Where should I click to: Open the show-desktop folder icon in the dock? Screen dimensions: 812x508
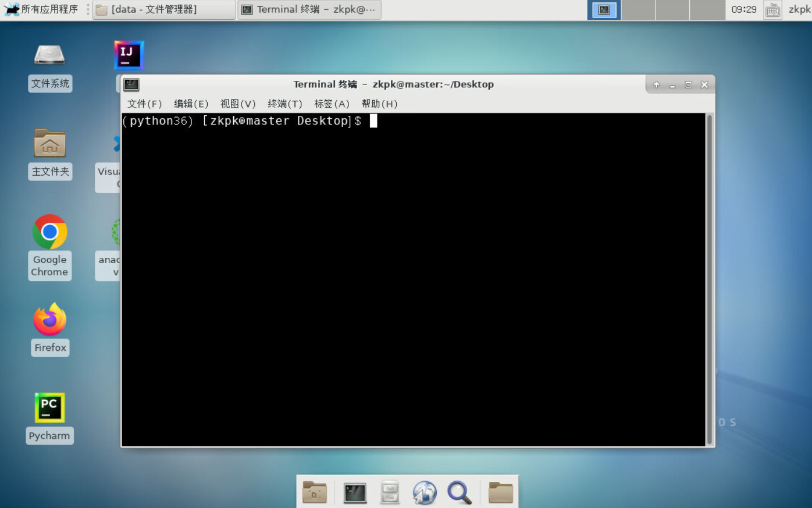click(x=315, y=493)
